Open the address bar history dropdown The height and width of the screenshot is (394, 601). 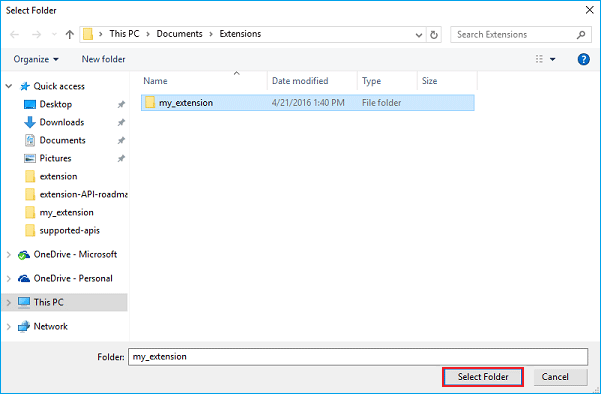419,35
